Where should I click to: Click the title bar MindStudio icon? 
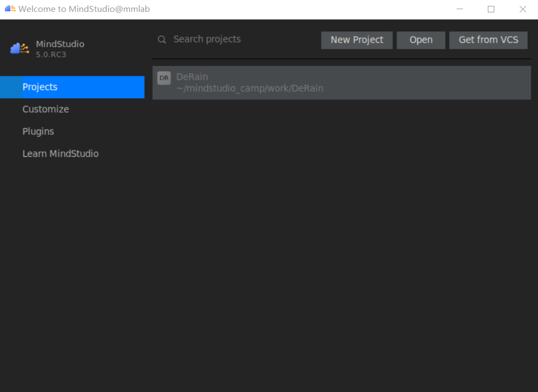click(x=10, y=9)
